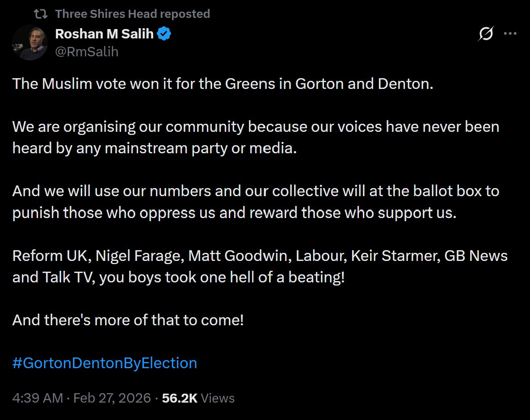Screen dimensions: 530x420
Task: Click the 4:39 AM timestamp
Action: click(38, 398)
